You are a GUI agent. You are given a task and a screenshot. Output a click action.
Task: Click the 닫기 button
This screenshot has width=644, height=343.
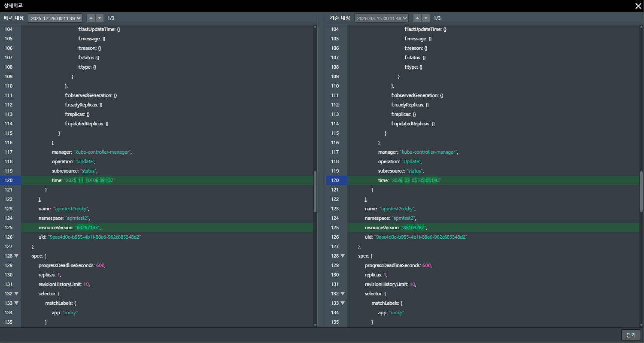631,335
